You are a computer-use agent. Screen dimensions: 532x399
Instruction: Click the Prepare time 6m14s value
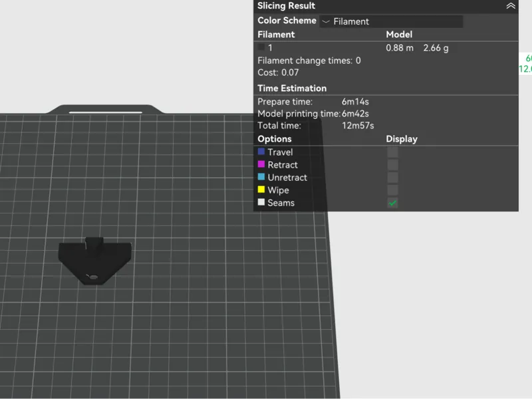pyautogui.click(x=355, y=102)
